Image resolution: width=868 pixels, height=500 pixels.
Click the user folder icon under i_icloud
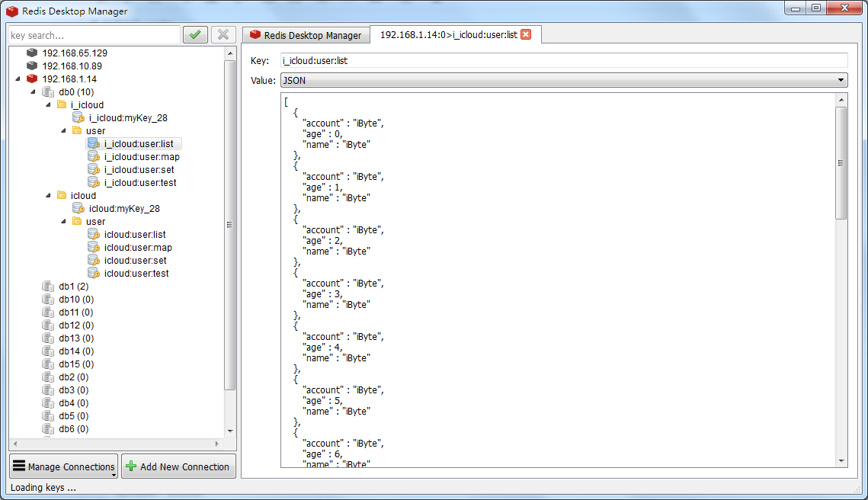78,130
